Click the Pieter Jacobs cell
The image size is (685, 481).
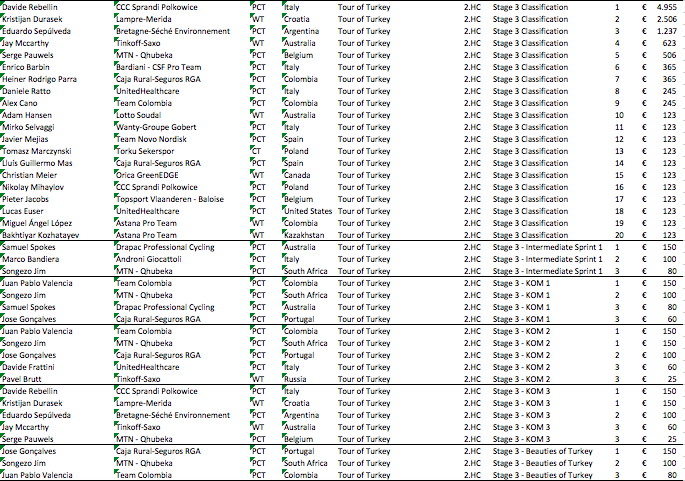click(25, 199)
